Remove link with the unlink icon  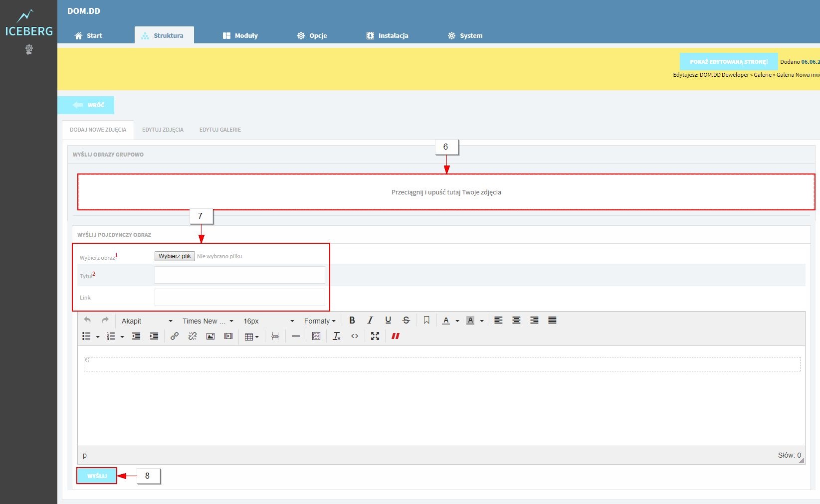pos(193,336)
